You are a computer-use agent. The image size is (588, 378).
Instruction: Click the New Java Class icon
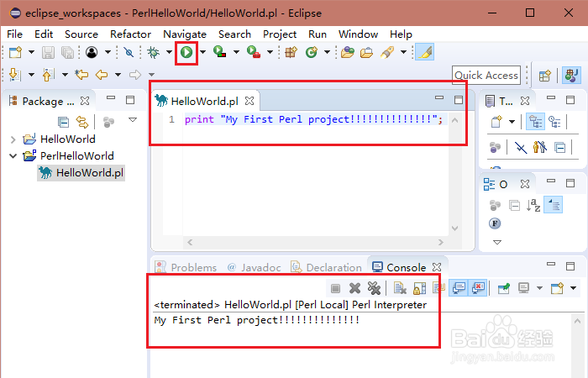312,52
